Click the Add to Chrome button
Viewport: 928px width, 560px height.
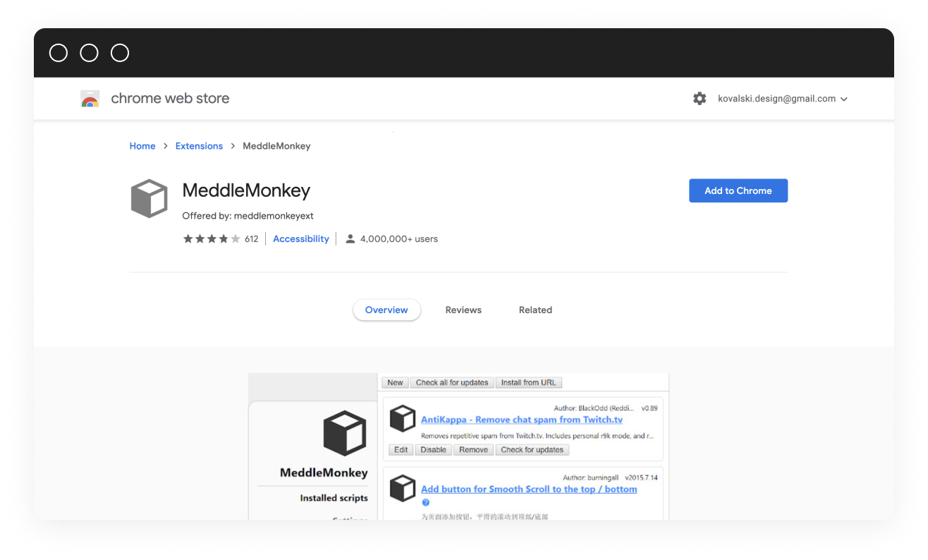738,190
